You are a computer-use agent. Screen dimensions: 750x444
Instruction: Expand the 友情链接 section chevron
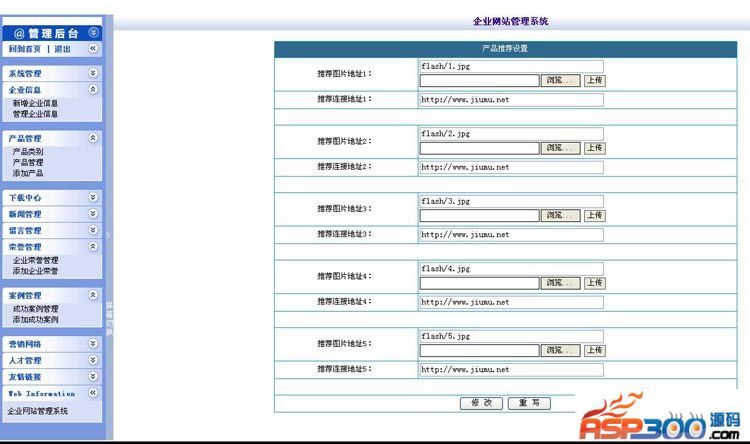(x=93, y=377)
